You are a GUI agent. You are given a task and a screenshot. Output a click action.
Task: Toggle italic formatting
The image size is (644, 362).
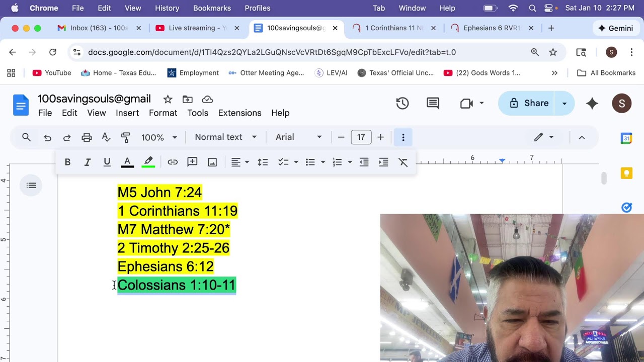pos(87,162)
